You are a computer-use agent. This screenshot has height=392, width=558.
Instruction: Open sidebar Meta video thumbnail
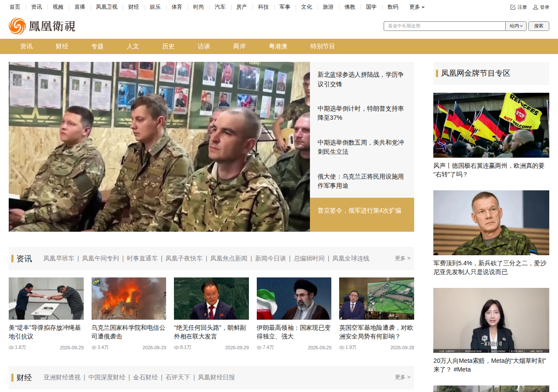(491, 320)
